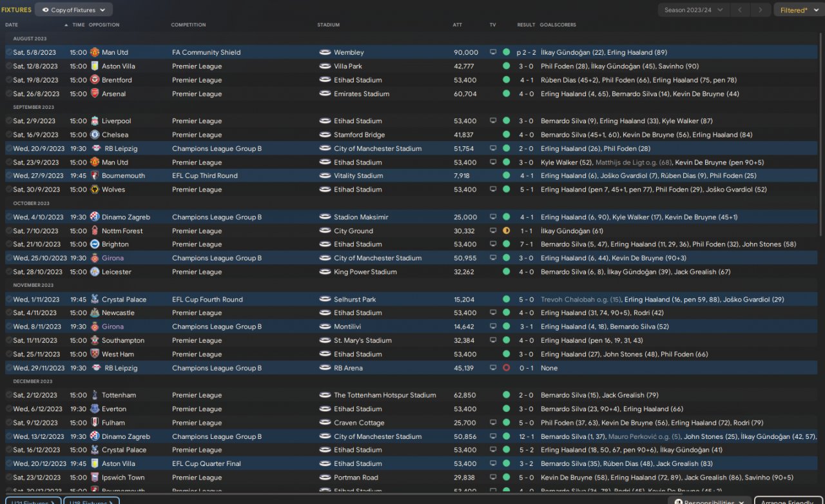Click the green win indicator for Brighton match

click(506, 244)
